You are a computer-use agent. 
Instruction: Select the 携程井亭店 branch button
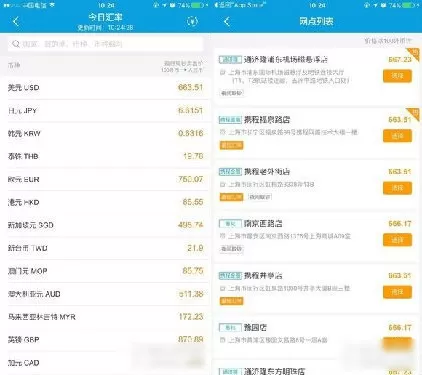coord(397,292)
